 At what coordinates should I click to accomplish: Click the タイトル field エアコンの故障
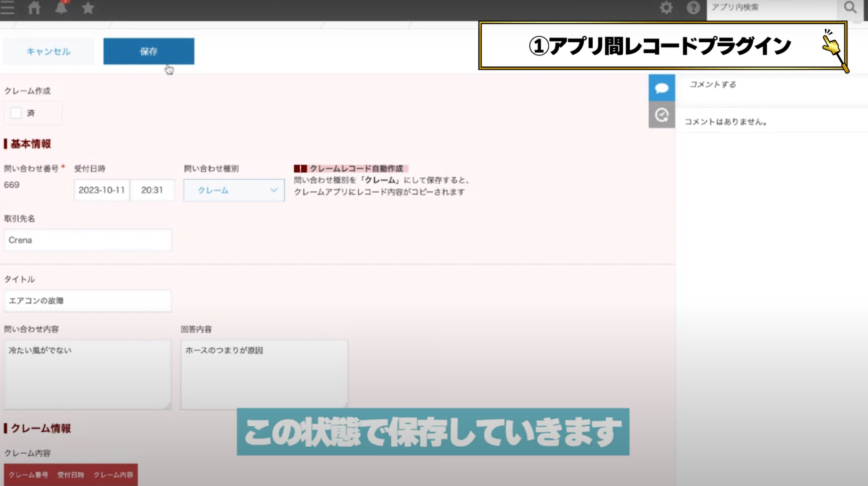coord(88,301)
